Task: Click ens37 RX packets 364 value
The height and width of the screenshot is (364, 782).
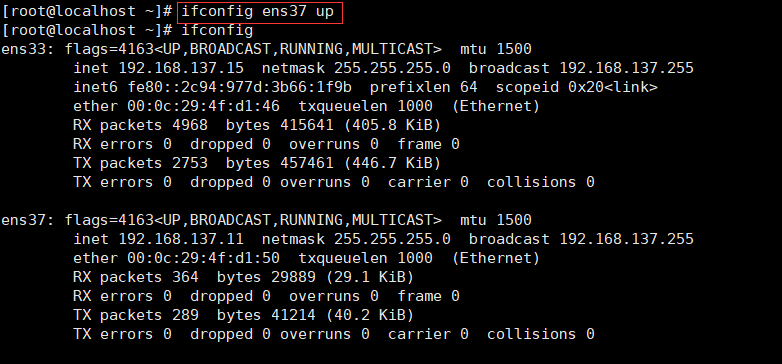Action: pyautogui.click(x=186, y=277)
